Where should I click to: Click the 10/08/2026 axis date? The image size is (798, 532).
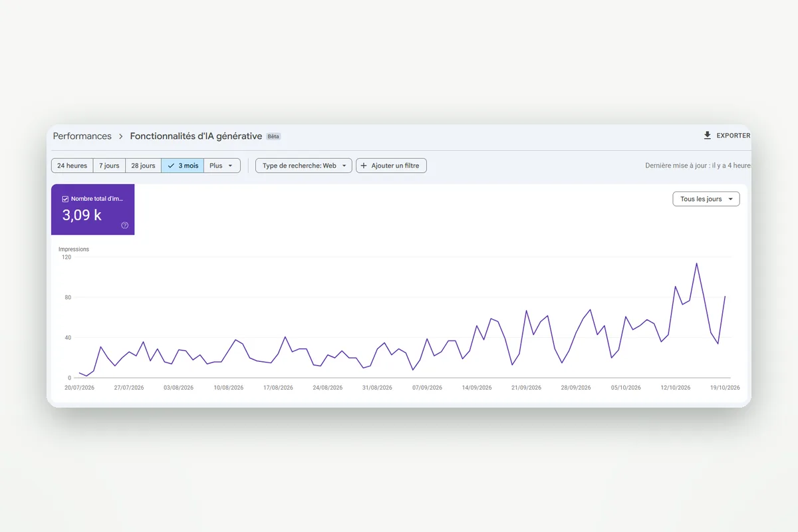tap(228, 388)
